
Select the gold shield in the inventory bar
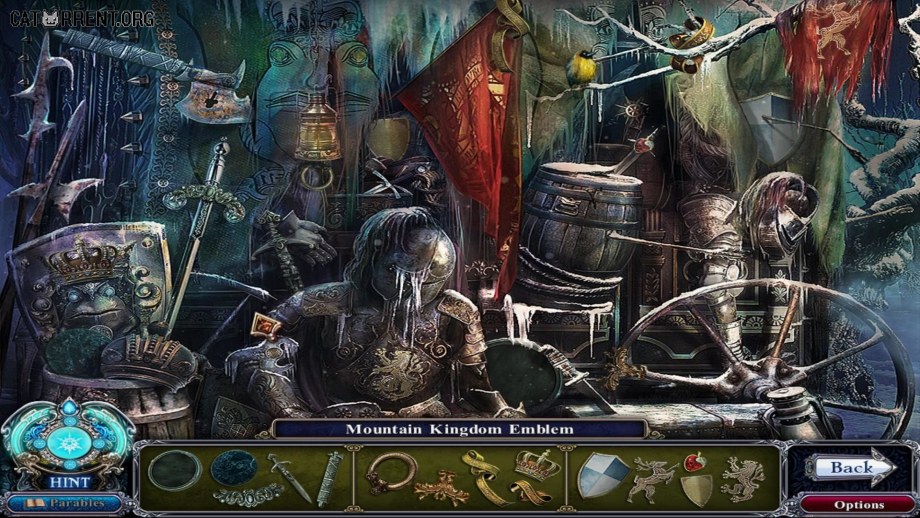click(697, 490)
